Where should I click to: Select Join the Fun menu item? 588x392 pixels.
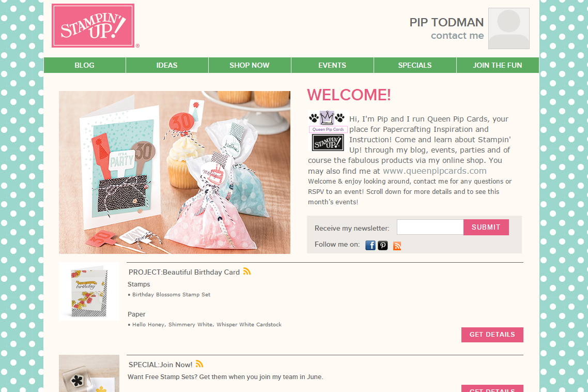(x=497, y=65)
